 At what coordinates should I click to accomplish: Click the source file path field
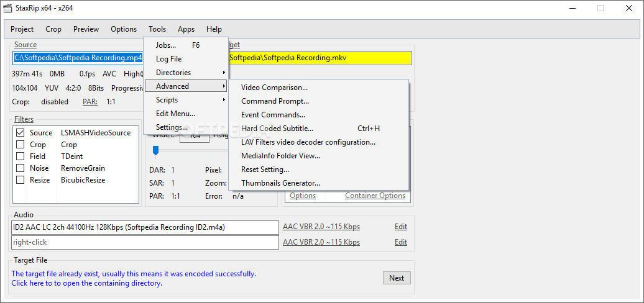78,58
